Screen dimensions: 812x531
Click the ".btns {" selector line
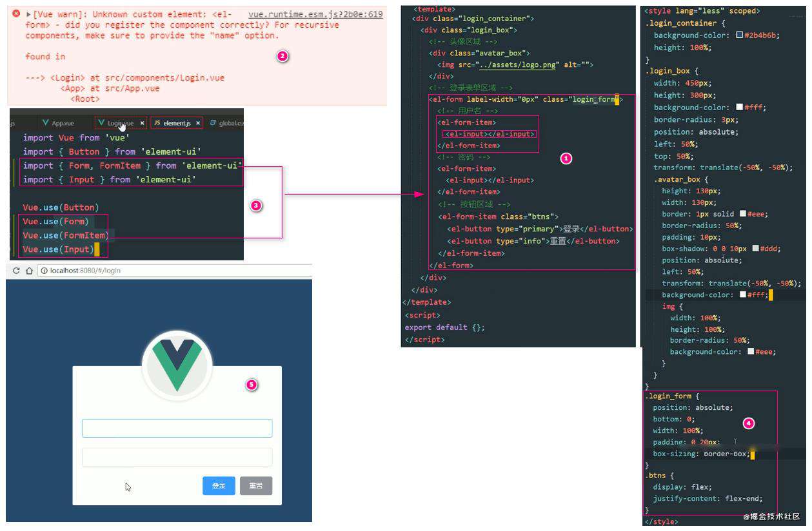click(x=660, y=476)
